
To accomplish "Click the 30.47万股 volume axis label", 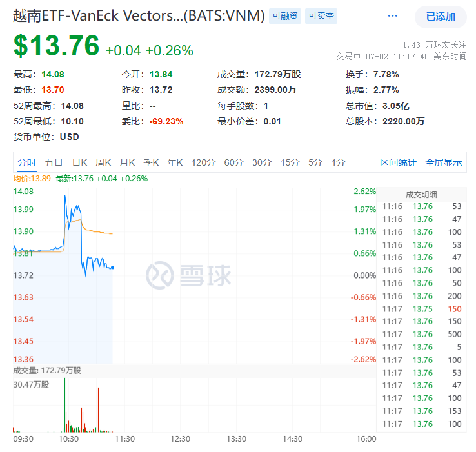I will (31, 385).
